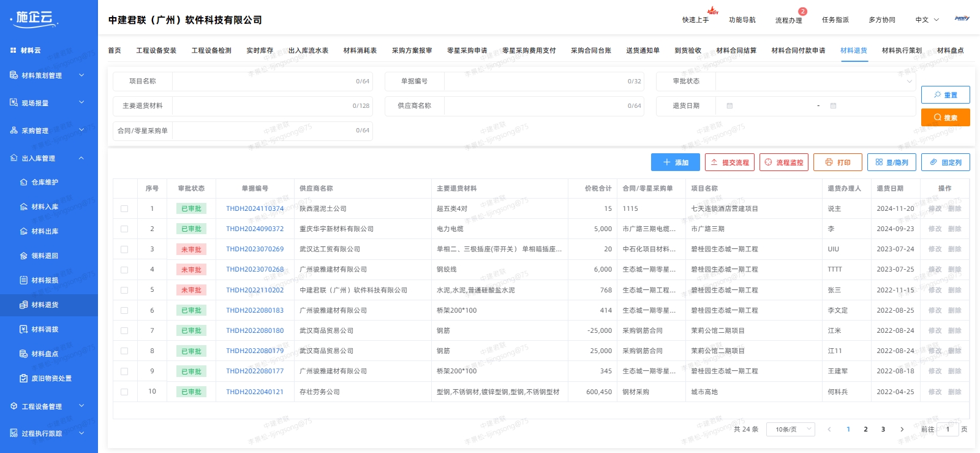Check the row for THDH2024110374
This screenshot has height=453, width=980.
pyautogui.click(x=124, y=208)
